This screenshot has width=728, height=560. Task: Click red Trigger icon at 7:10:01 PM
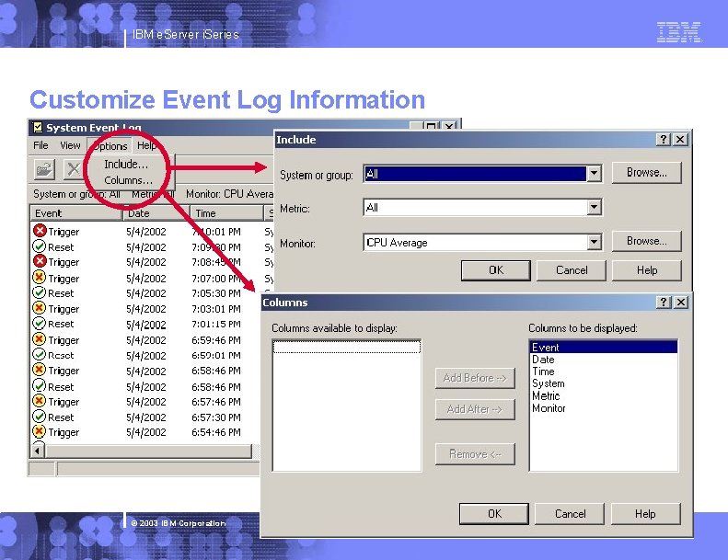pyautogui.click(x=40, y=231)
